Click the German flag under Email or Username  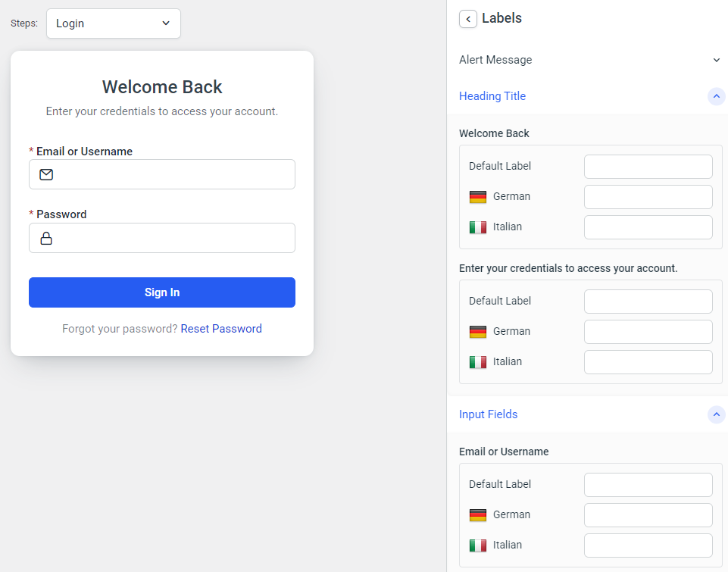(x=478, y=514)
